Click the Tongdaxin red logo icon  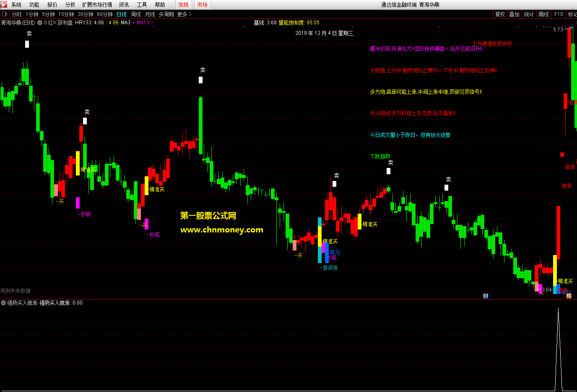pos(4,4)
